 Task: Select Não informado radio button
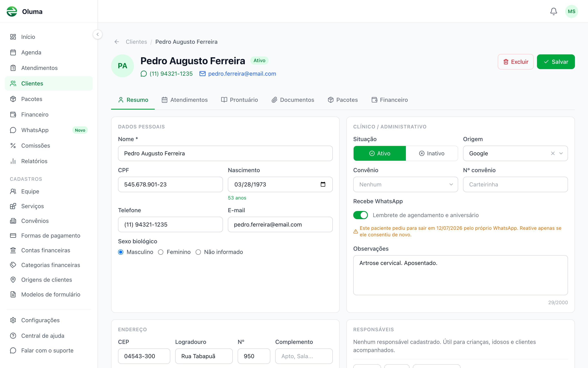tap(198, 252)
